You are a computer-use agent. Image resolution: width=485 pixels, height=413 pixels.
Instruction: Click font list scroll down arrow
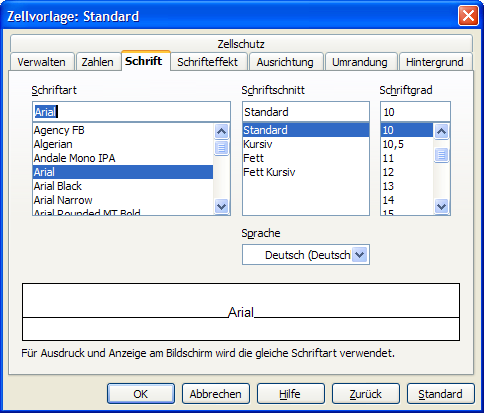(222, 206)
